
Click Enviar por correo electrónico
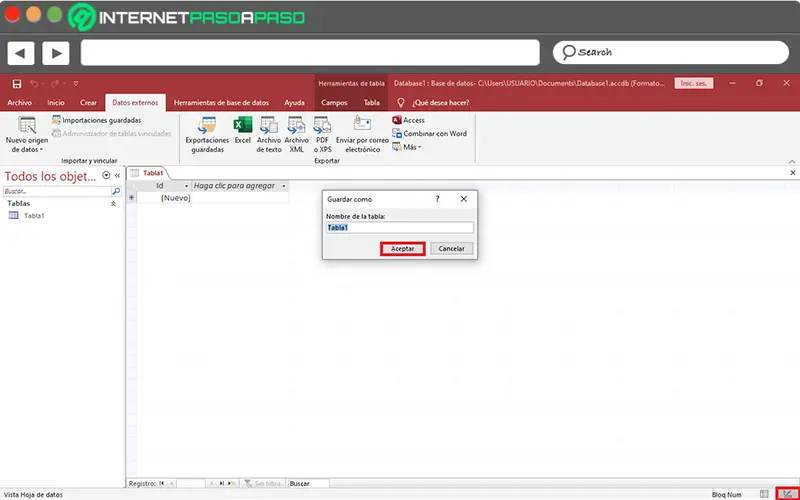tap(362, 135)
